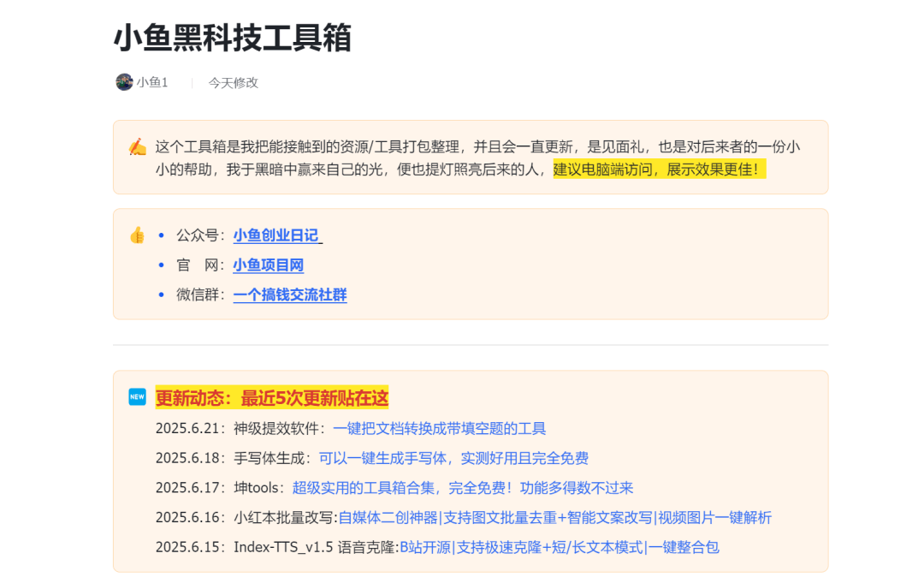
Task: Open the 一个搞钱交流社群 link
Action: click(290, 295)
